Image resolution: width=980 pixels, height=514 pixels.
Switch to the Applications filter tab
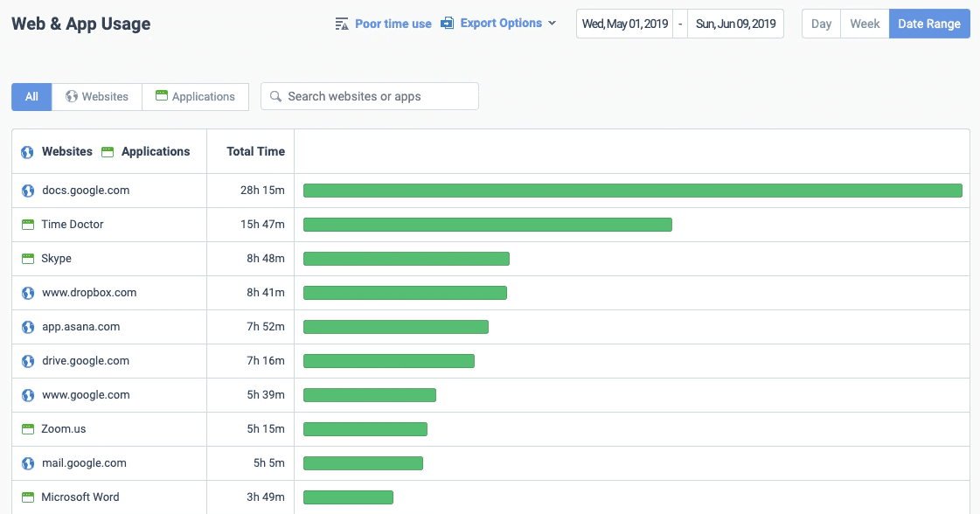[x=195, y=96]
